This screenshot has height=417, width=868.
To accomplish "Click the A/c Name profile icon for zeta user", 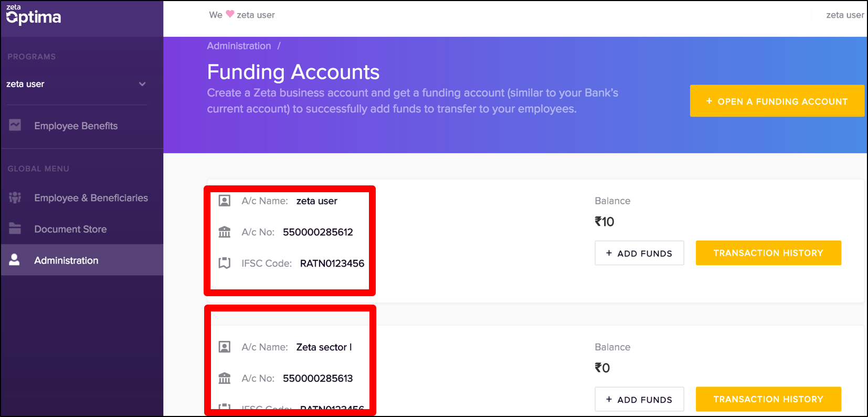I will (225, 201).
